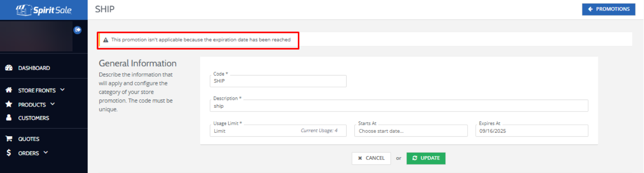Click the logout arrow icon in sidebar
Screen dimensions: 644x173
tap(77, 30)
